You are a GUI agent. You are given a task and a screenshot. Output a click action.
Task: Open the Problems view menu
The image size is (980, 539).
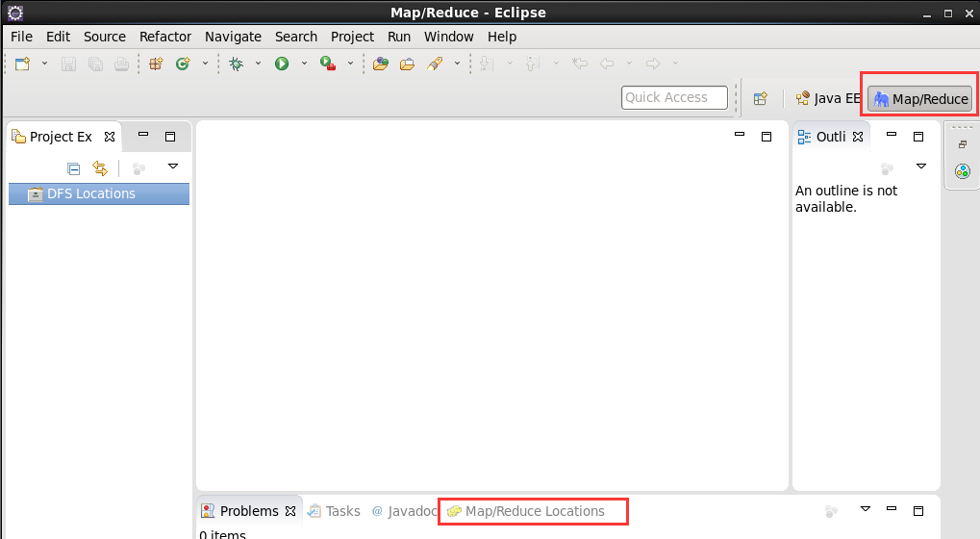(866, 509)
